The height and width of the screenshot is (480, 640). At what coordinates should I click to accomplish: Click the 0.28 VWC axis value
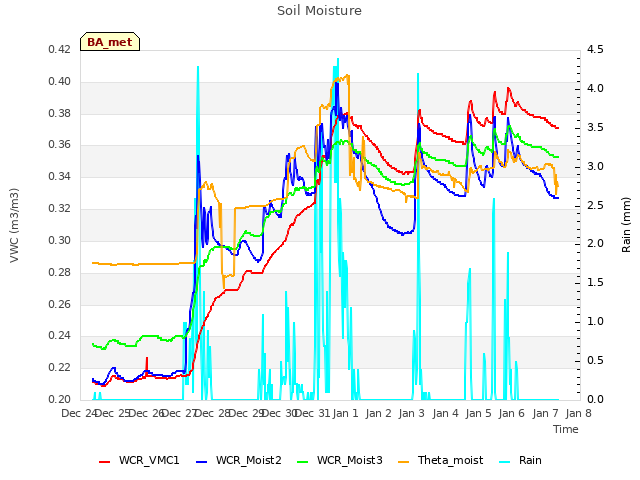(60, 272)
